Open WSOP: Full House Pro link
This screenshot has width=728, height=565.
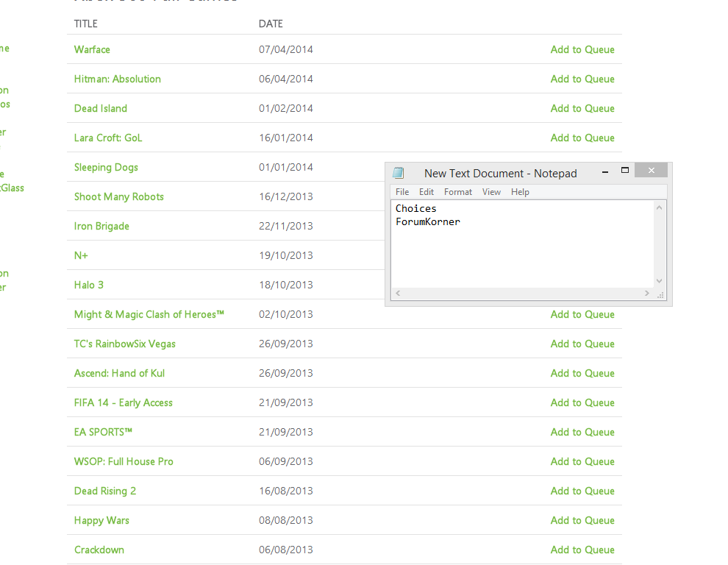[124, 461]
